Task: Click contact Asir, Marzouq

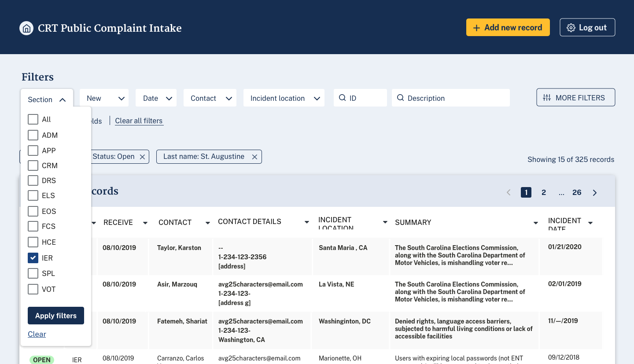Action: point(177,284)
